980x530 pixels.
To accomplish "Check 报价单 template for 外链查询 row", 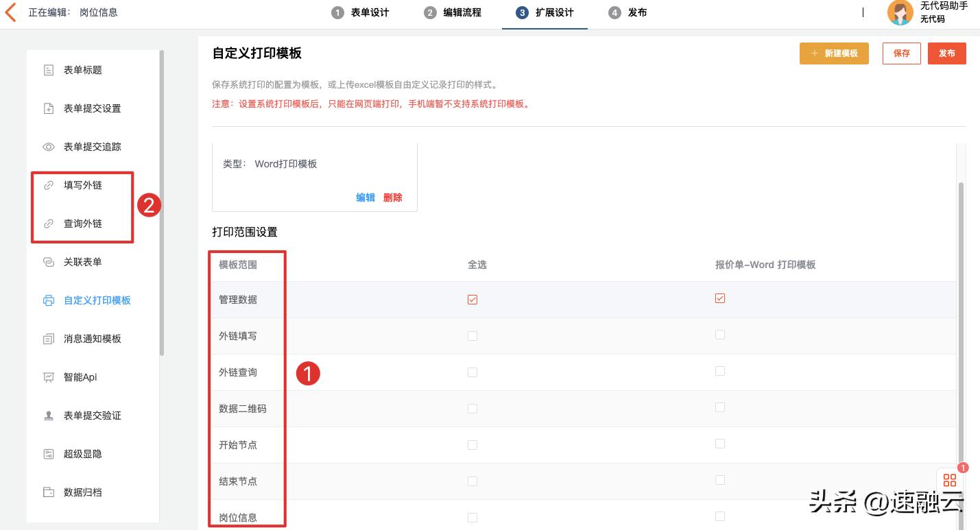I will [720, 371].
